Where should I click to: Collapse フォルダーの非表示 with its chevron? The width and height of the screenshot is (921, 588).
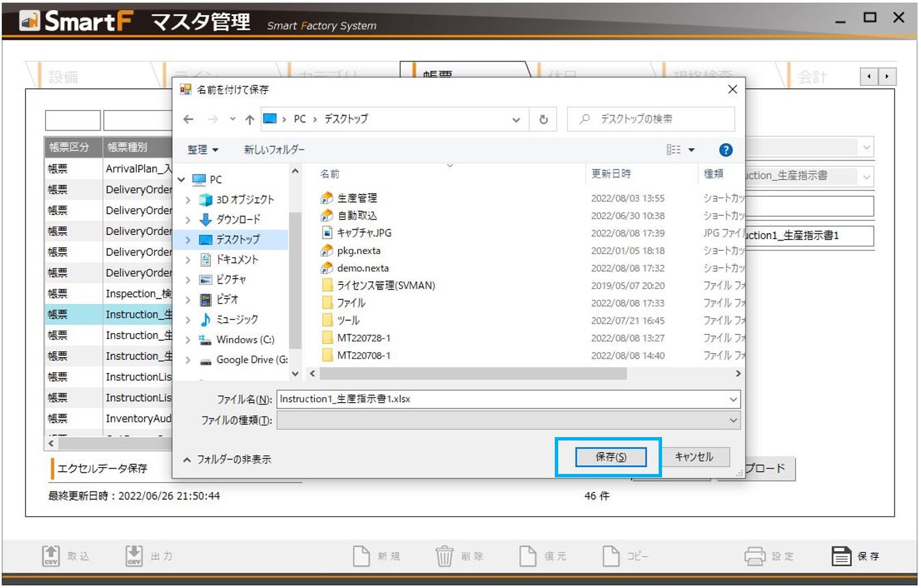[x=187, y=460]
